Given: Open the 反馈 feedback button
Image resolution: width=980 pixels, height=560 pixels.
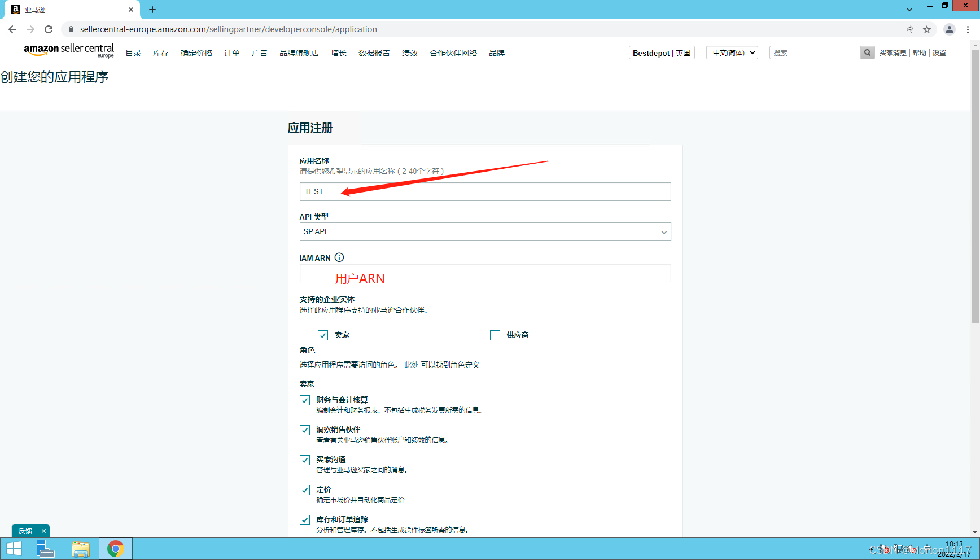Looking at the screenshot, I should 25,531.
